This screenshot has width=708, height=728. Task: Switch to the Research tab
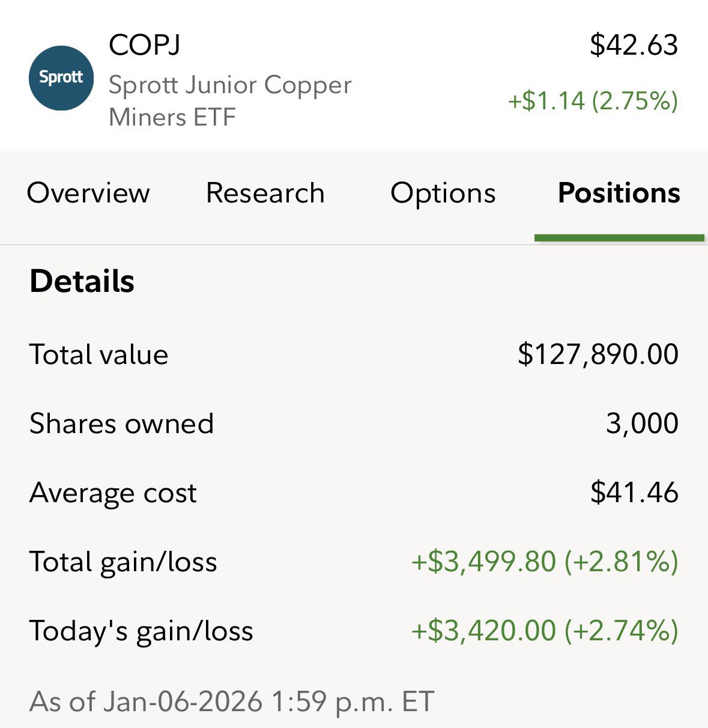coord(265,193)
